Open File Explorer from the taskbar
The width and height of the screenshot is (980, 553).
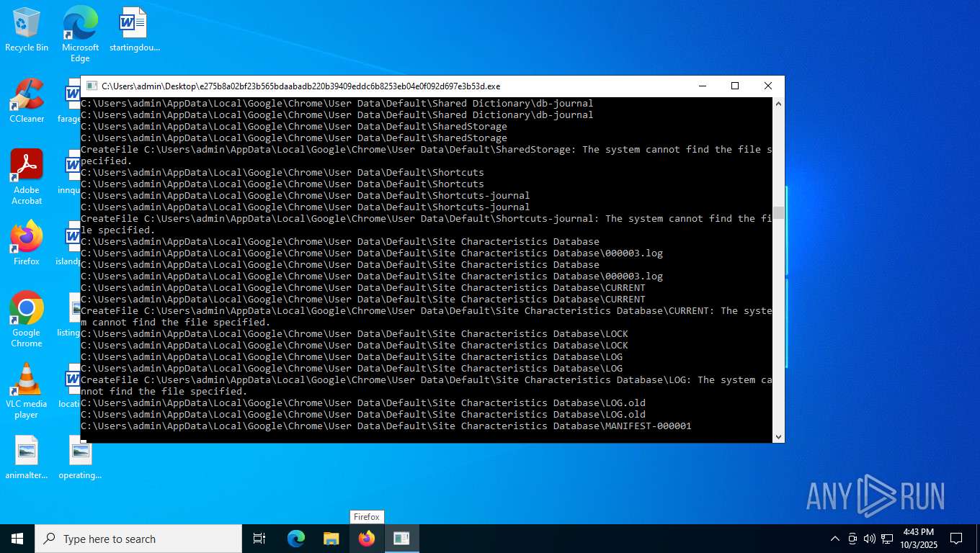point(331,539)
